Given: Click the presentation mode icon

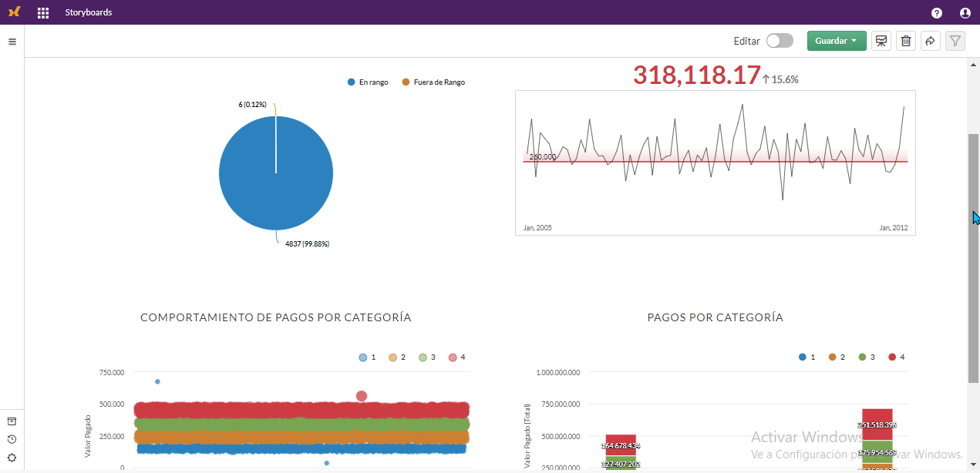Looking at the screenshot, I should [x=881, y=41].
